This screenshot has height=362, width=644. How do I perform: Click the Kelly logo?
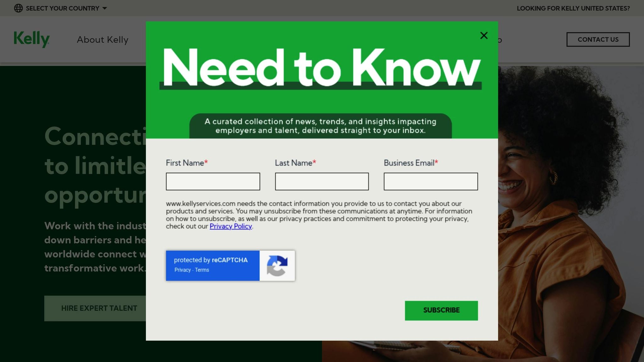(31, 39)
